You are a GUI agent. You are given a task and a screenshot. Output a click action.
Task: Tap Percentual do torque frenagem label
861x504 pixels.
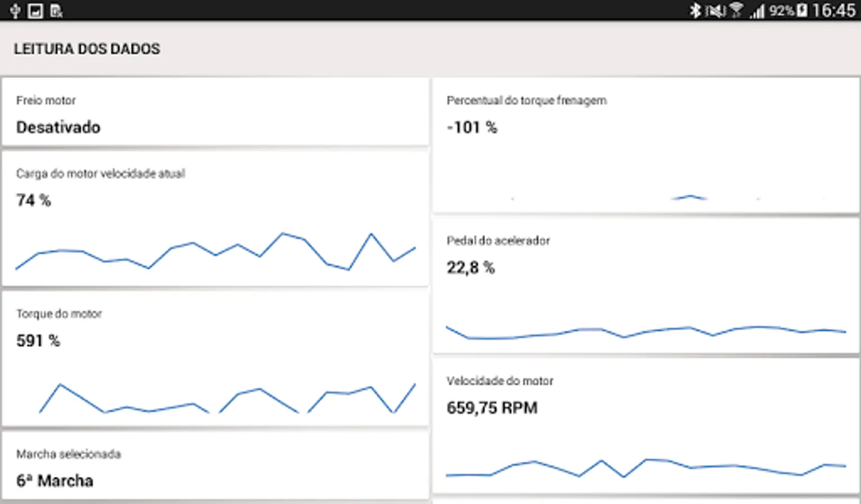point(526,100)
